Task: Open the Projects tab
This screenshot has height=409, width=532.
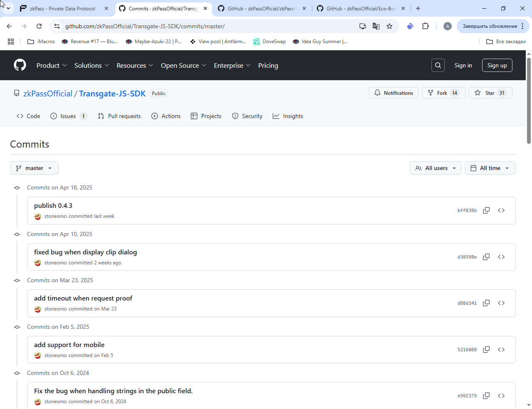Action: tap(206, 116)
